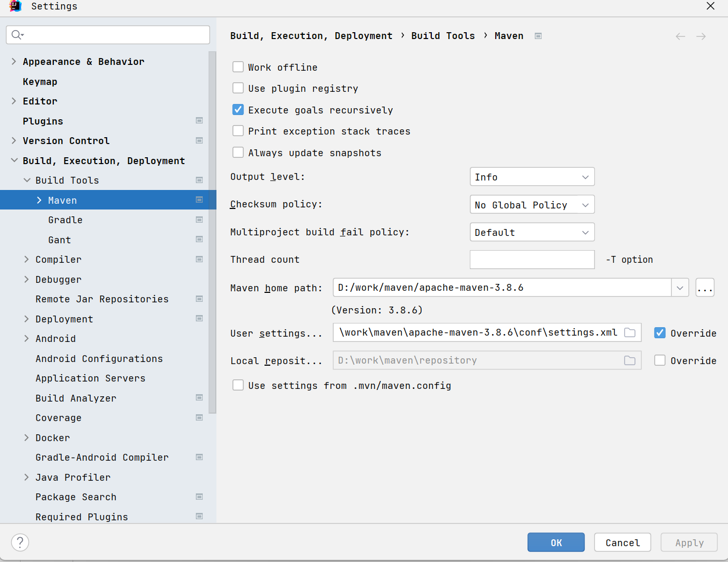Screen dimensions: 728x562
Task: Enable Use settings from .mvn/maven.config
Action: 238,385
